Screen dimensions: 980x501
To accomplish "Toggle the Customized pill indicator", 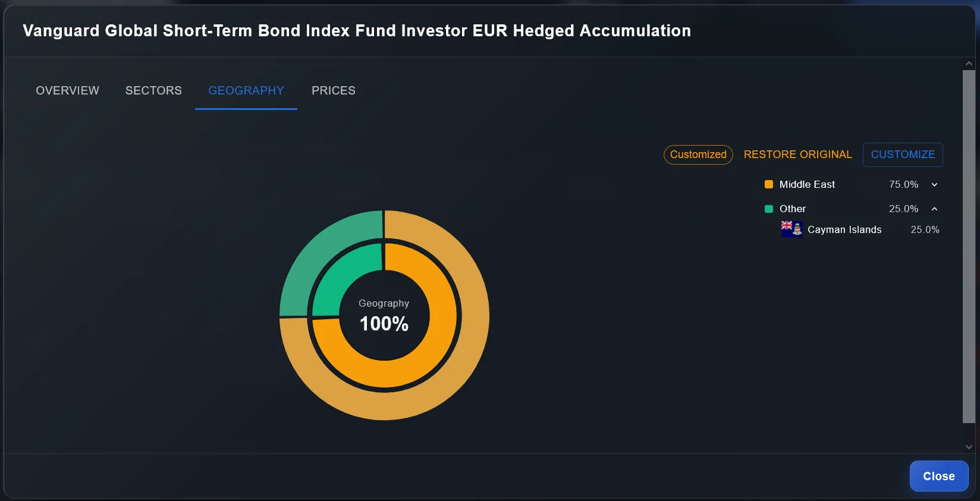I will (x=698, y=155).
